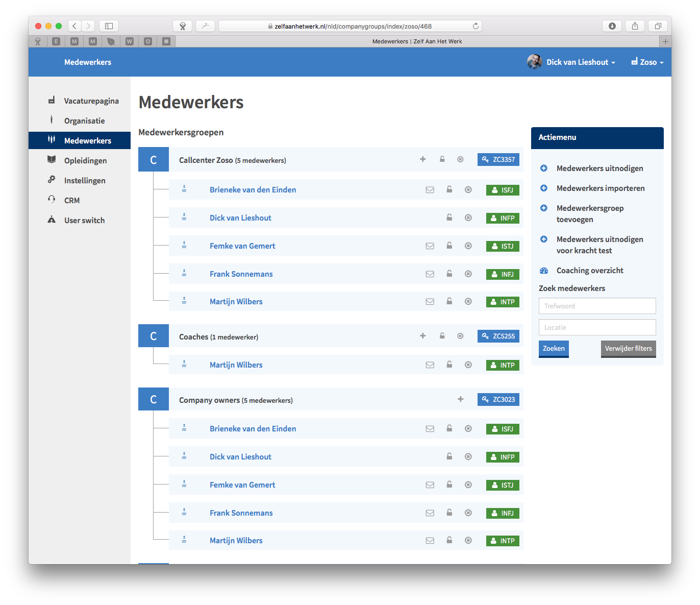The height and width of the screenshot is (605, 700).
Task: Open ZC3023 key code button
Action: click(498, 399)
